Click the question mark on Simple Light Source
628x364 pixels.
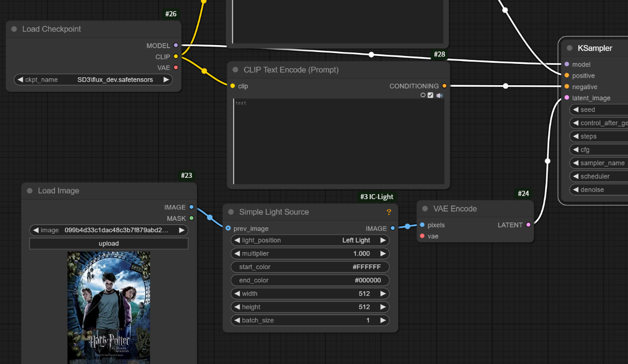click(389, 212)
